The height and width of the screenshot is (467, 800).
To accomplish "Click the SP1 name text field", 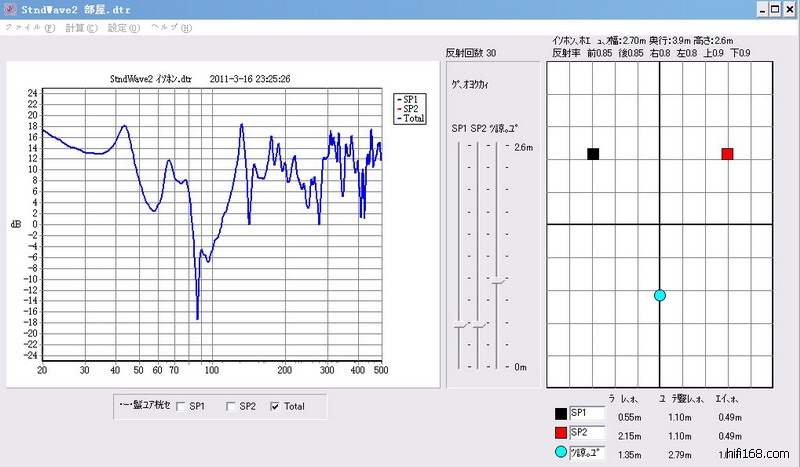I will pyautogui.click(x=587, y=413).
